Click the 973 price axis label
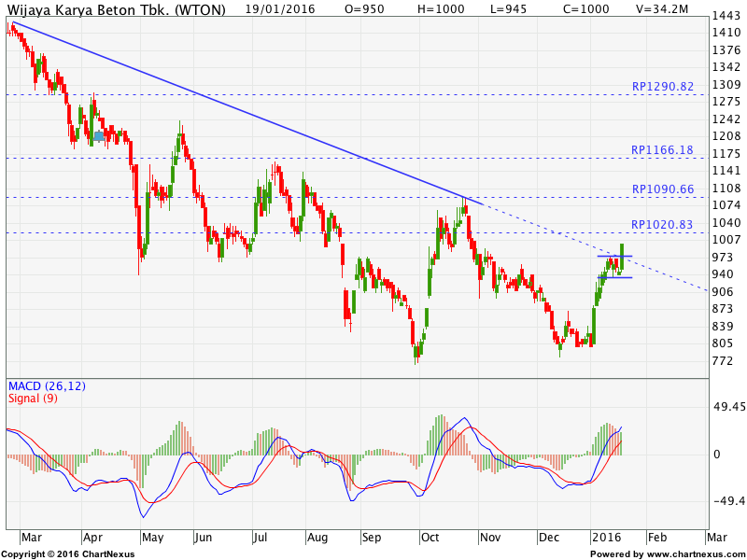This screenshot has height=560, width=747. pos(722,258)
